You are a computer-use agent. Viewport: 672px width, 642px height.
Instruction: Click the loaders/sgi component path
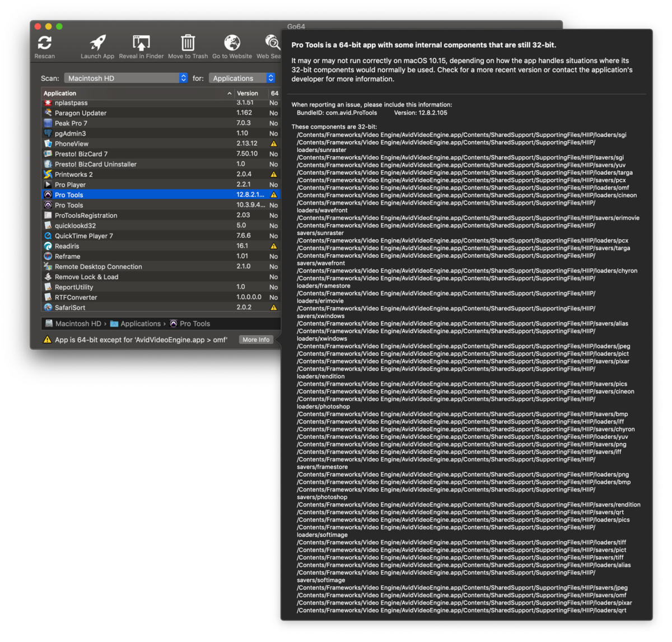461,135
